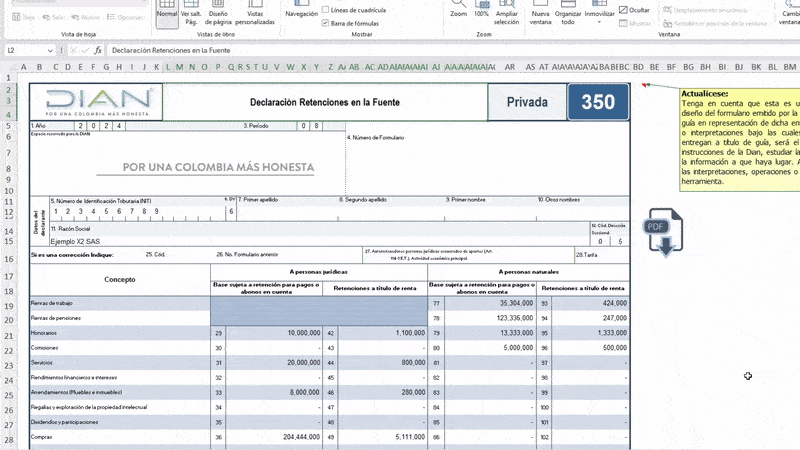Click Organizar todo
The height and width of the screenshot is (450, 800).
568,15
